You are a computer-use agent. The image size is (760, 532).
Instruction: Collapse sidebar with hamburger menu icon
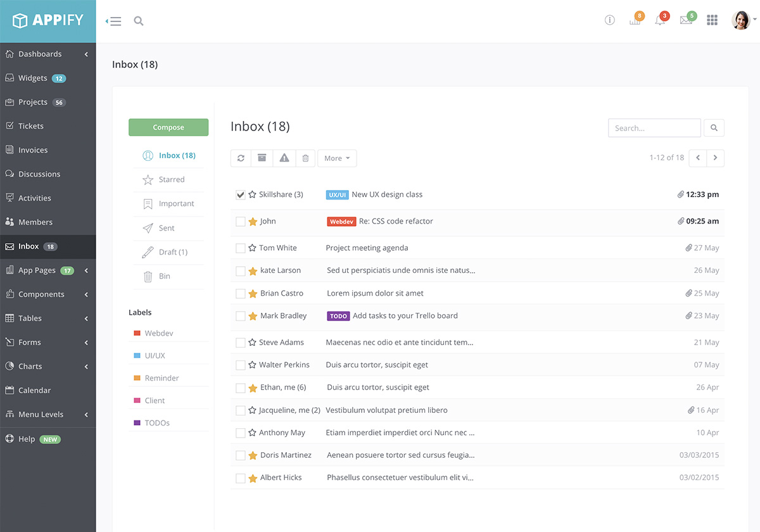[114, 21]
